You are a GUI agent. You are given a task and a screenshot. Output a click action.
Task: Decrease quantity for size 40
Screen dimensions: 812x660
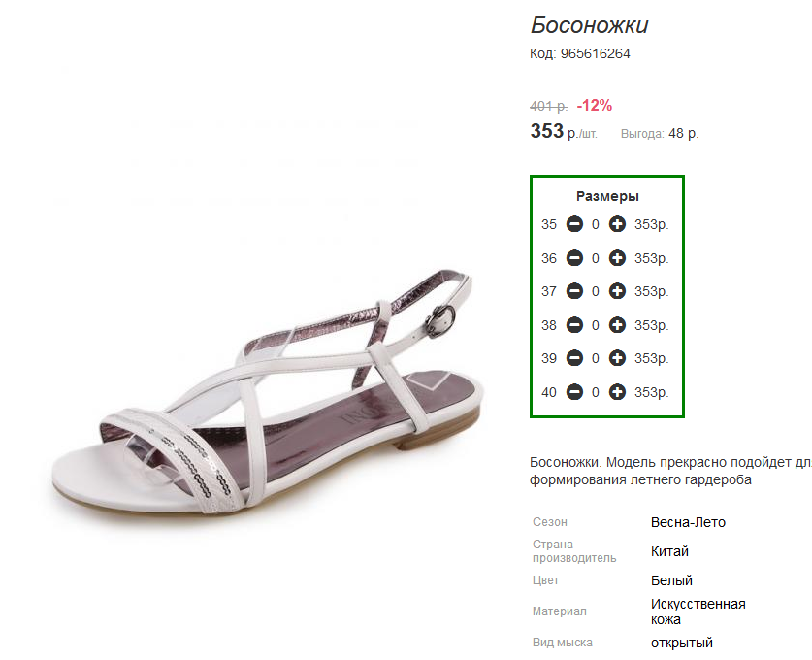point(574,392)
